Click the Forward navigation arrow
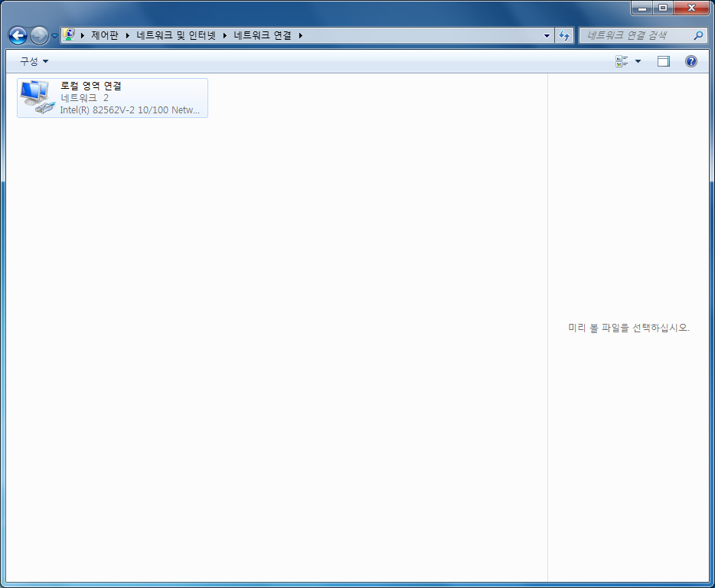This screenshot has height=588, width=715. [39, 35]
